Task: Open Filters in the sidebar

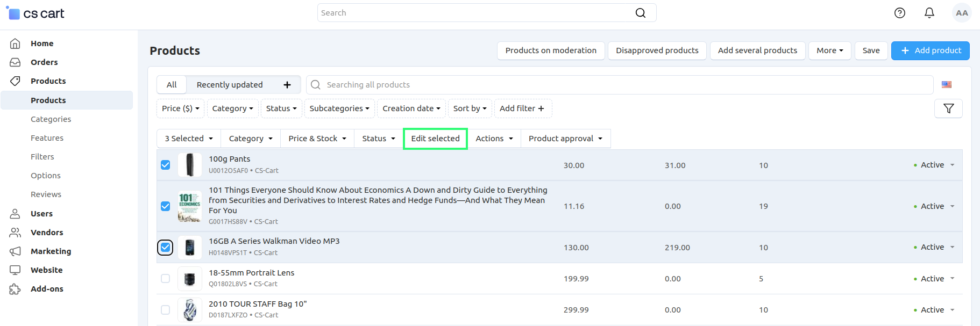Action: coord(42,157)
